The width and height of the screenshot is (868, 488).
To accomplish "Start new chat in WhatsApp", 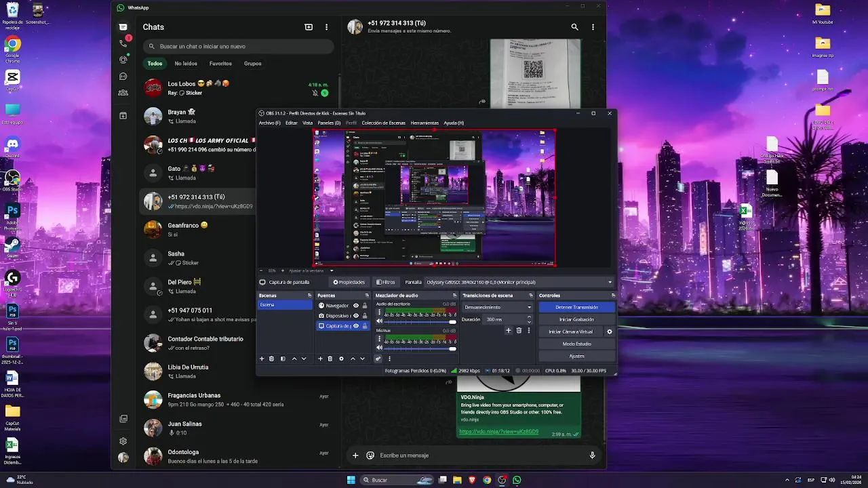I will click(x=309, y=27).
